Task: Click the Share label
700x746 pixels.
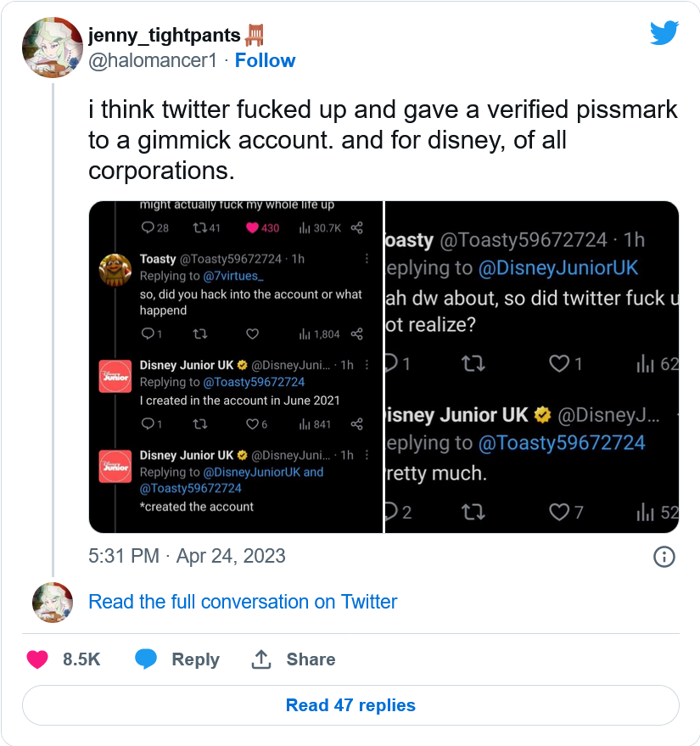Action: tap(311, 659)
